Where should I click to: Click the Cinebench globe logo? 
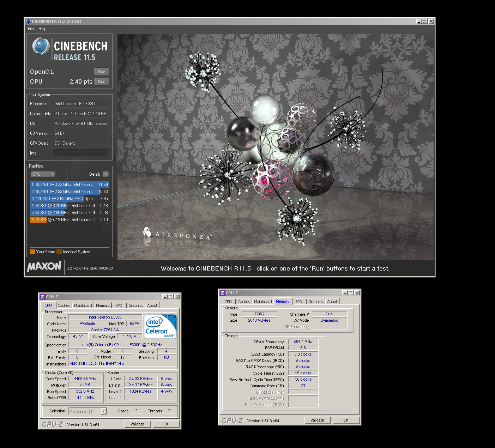[41, 46]
